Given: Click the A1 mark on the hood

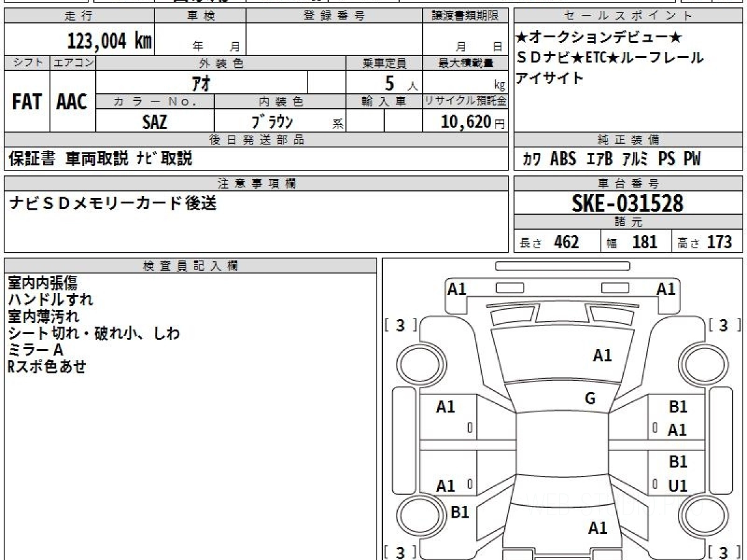Looking at the screenshot, I should pos(602,356).
